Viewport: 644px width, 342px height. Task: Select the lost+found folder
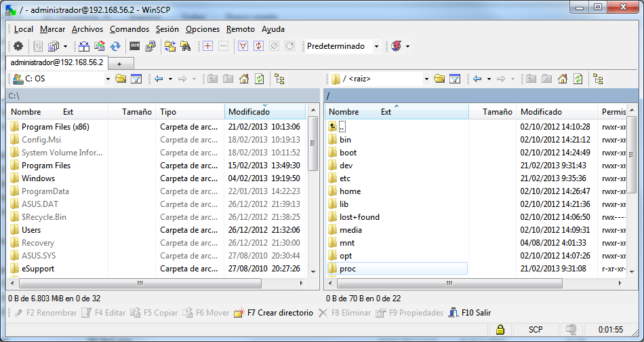pyautogui.click(x=359, y=217)
